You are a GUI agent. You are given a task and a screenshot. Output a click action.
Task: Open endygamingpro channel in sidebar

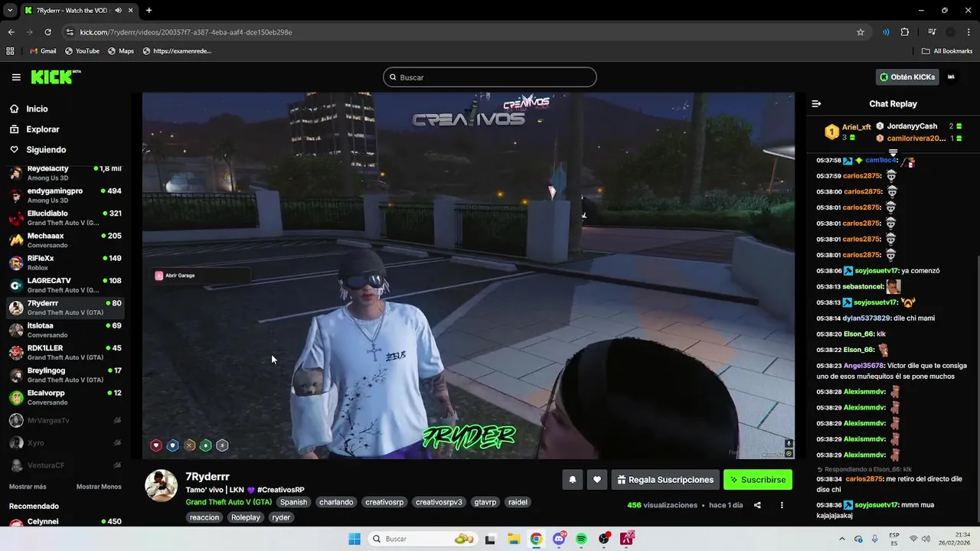[x=66, y=195]
